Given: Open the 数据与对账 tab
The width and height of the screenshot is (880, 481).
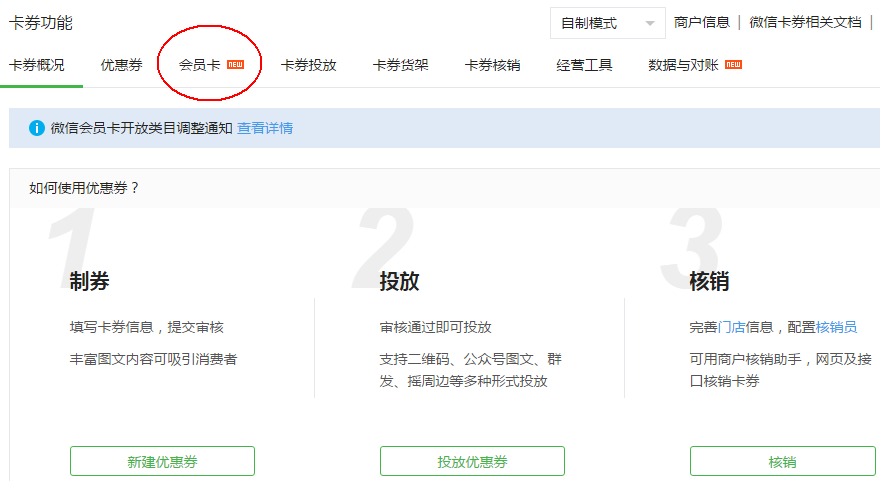Looking at the screenshot, I should [x=683, y=65].
